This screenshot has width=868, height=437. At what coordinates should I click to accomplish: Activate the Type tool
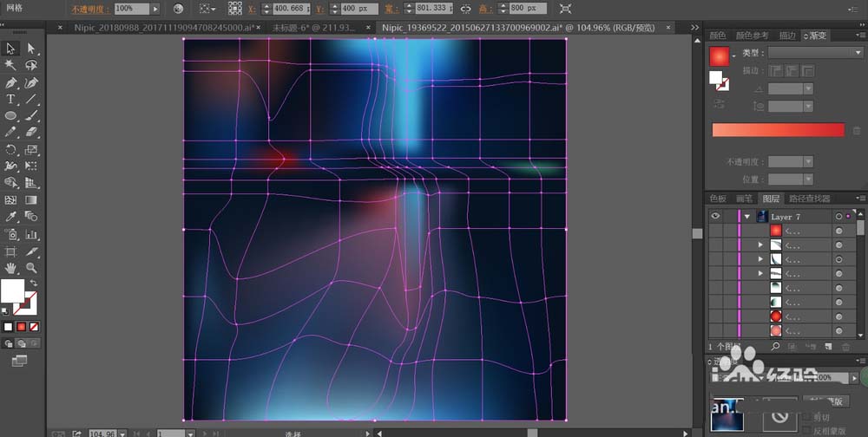pos(10,99)
